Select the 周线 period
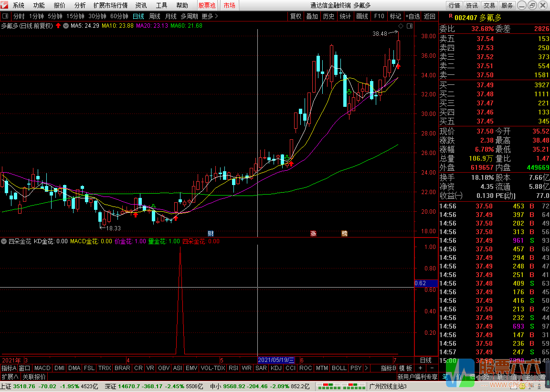 tap(154, 17)
